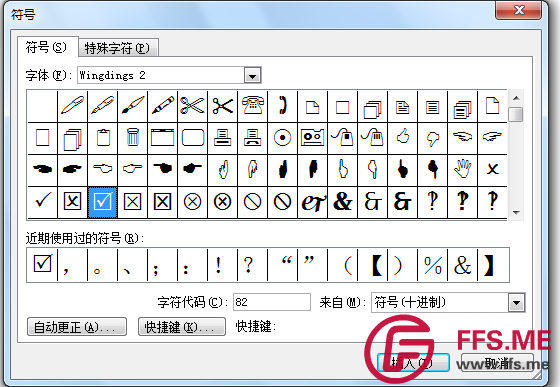Select the circle with center dot symbol
This screenshot has width=560, height=387.
[282, 138]
